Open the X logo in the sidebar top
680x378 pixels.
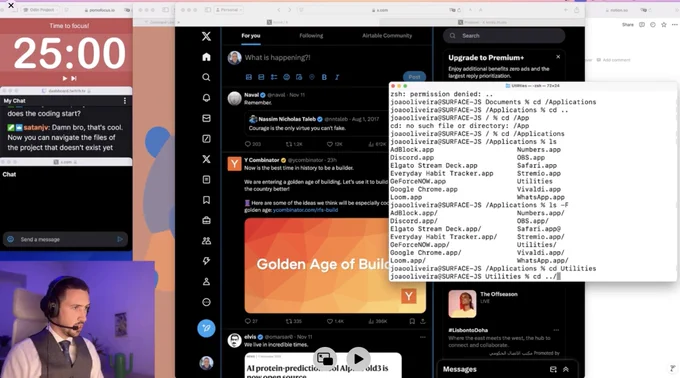[x=206, y=36]
